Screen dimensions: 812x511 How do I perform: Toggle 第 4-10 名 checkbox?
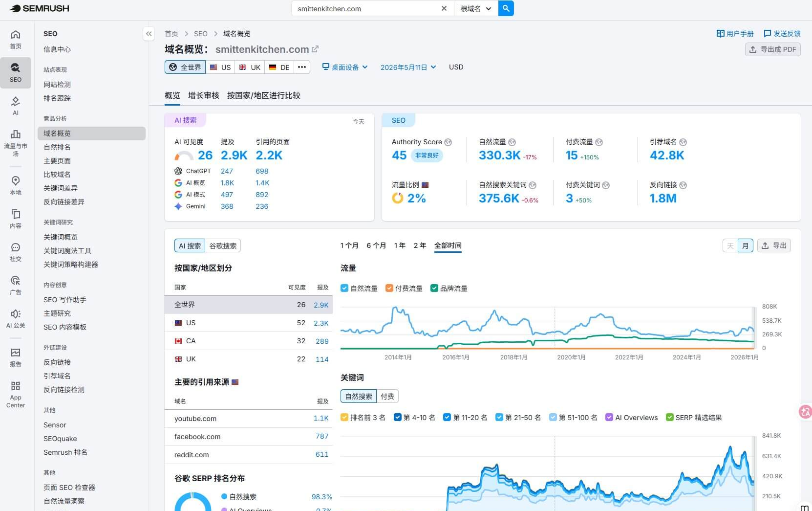pos(398,417)
